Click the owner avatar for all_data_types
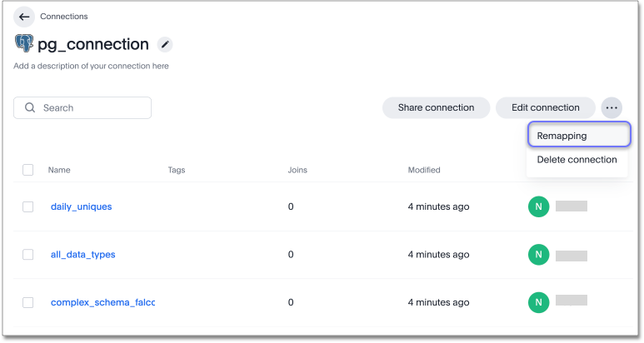This screenshot has height=343, width=644. [x=538, y=255]
